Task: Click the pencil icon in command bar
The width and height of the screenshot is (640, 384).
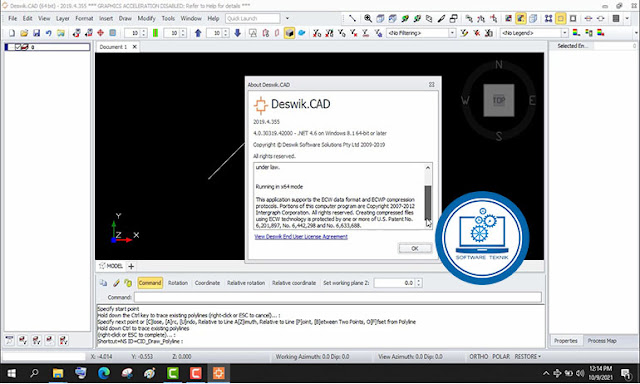Action: (116, 283)
